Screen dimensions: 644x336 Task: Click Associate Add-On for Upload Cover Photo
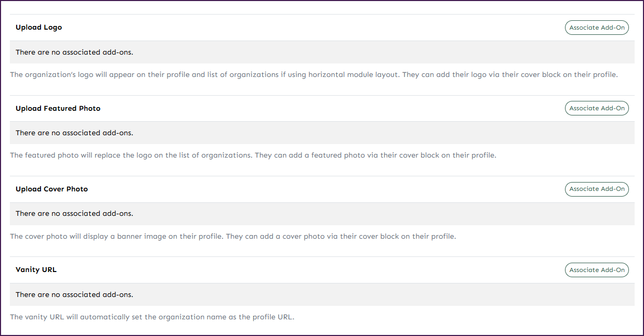pyautogui.click(x=597, y=189)
